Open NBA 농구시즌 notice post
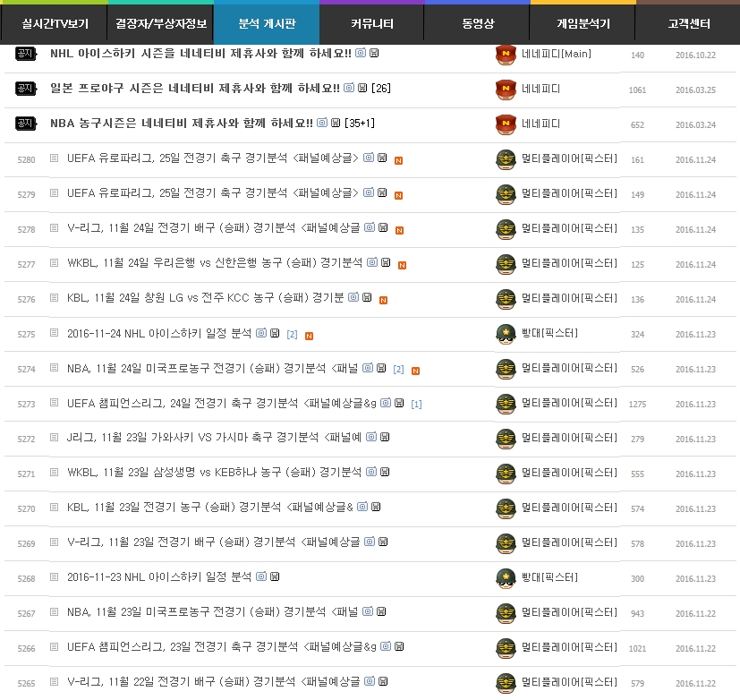Image resolution: width=740 pixels, height=700 pixels. (182, 124)
